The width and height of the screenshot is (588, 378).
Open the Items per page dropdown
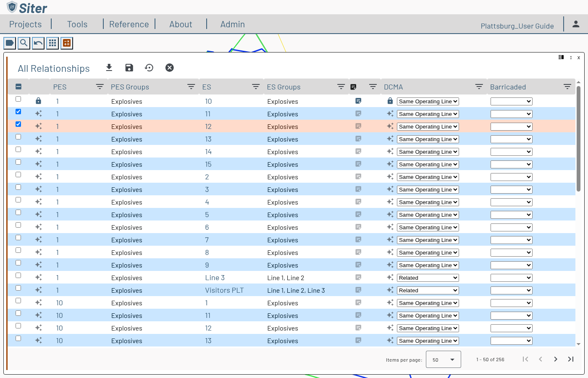tap(444, 360)
